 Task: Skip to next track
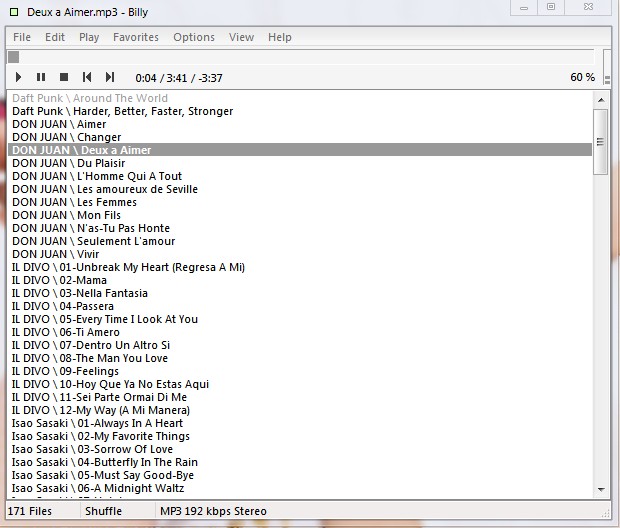click(110, 77)
